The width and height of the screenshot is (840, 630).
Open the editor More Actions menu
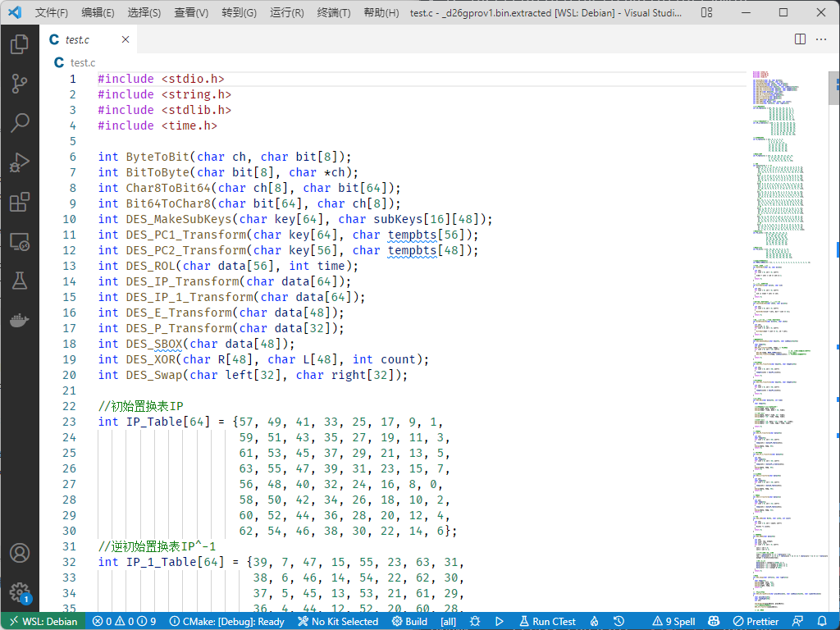(x=821, y=39)
